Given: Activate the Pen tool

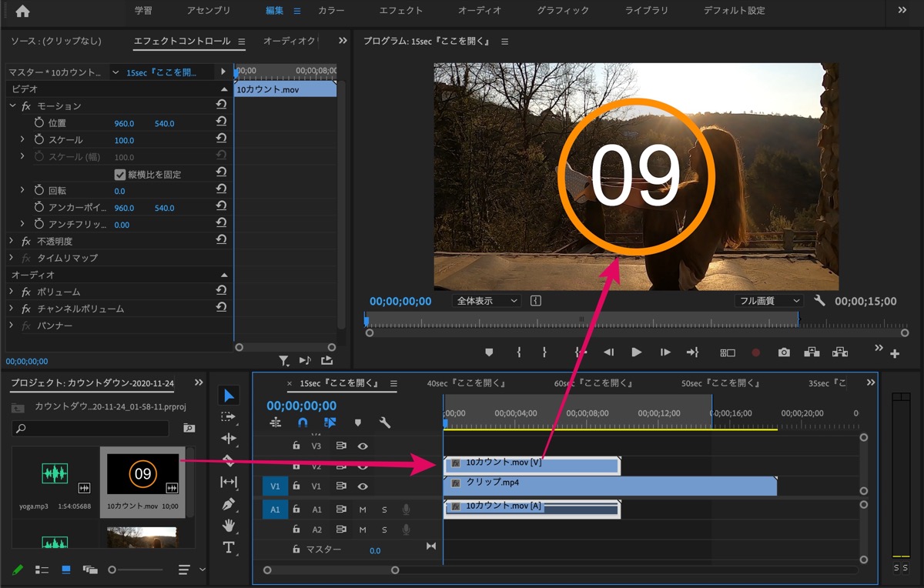Looking at the screenshot, I should [229, 504].
